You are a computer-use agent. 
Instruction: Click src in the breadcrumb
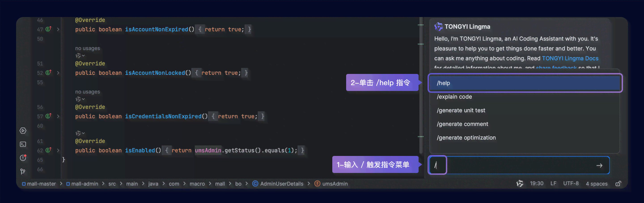[x=112, y=184]
